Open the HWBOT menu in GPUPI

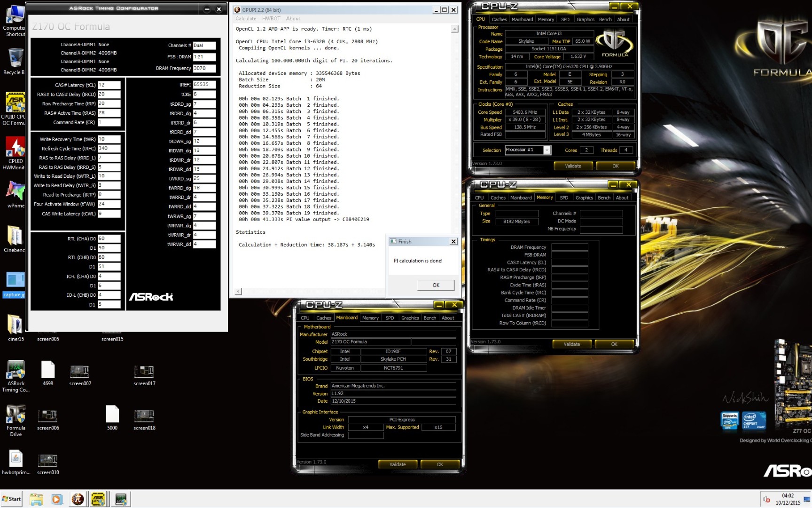(x=271, y=19)
